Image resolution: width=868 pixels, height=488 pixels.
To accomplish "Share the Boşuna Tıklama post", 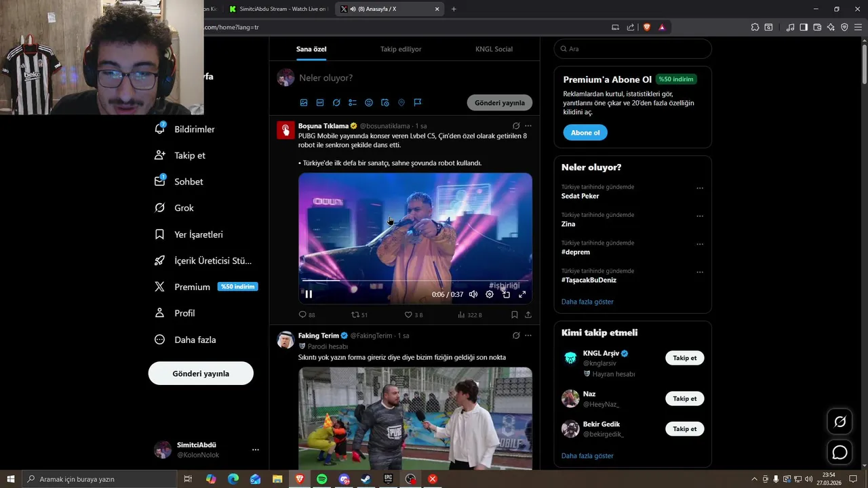I will coord(528,314).
